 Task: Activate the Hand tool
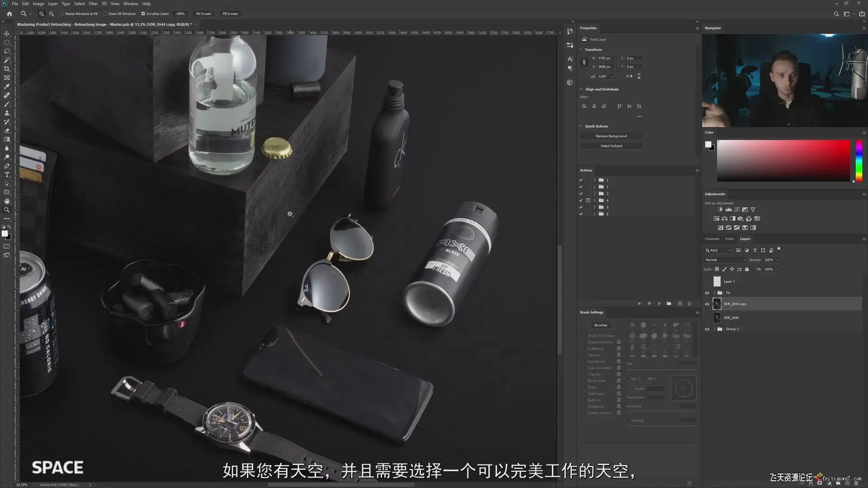click(7, 201)
